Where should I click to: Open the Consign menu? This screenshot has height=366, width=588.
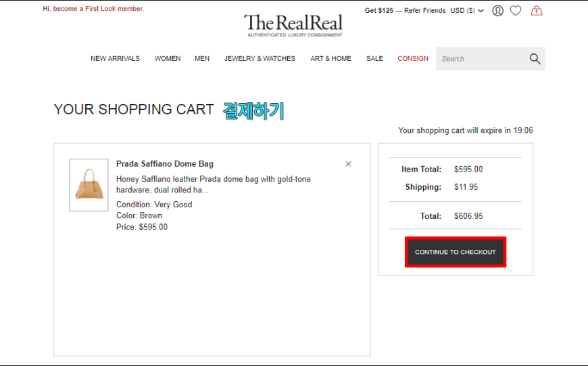[413, 59]
